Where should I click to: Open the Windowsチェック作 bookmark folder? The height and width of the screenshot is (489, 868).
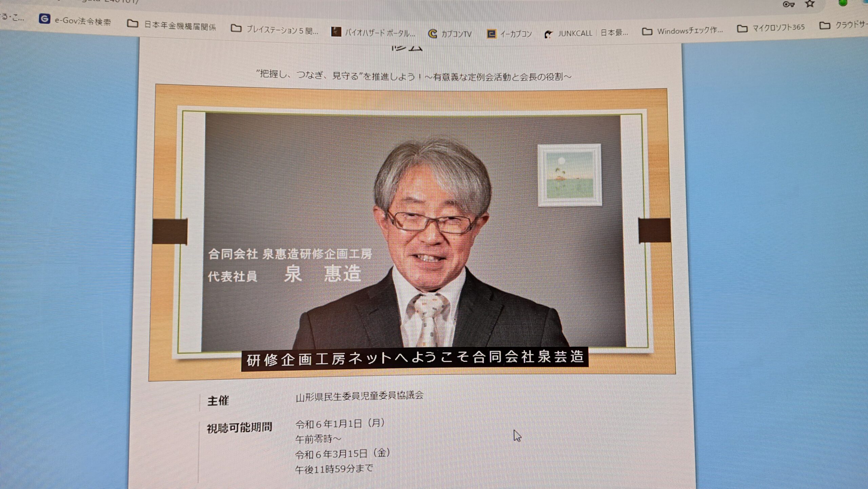point(683,31)
